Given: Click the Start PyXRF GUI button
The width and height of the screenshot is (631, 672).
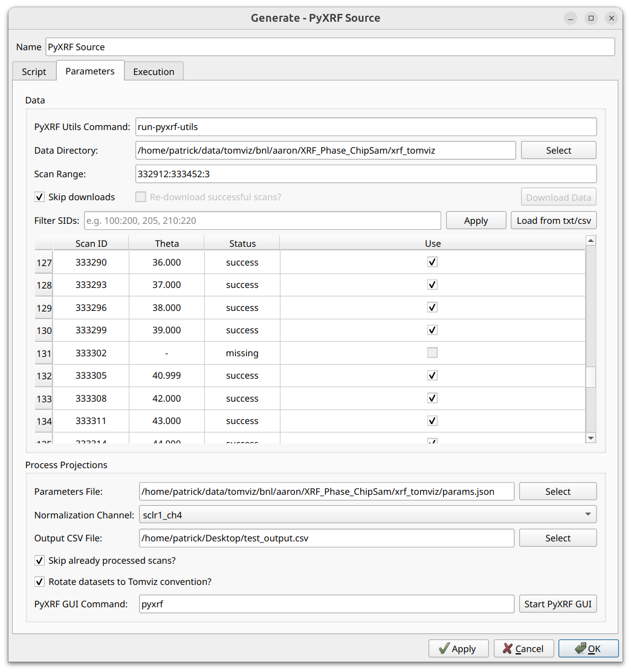Looking at the screenshot, I should tap(558, 604).
